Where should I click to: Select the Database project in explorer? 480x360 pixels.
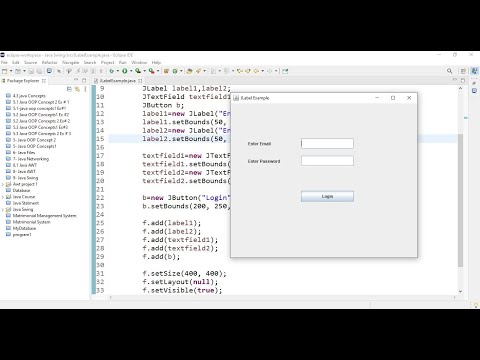pos(21,190)
